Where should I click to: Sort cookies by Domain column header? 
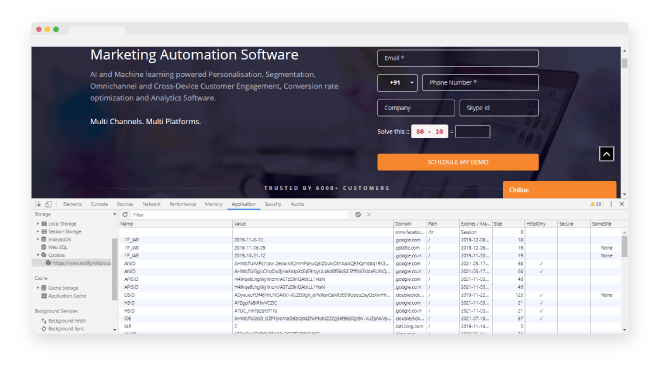(410, 224)
